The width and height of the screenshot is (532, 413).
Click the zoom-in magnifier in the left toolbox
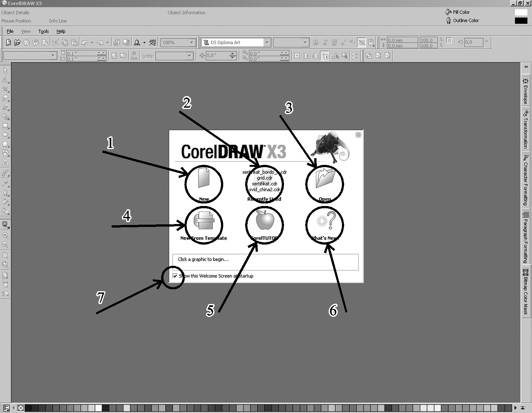coord(5,235)
